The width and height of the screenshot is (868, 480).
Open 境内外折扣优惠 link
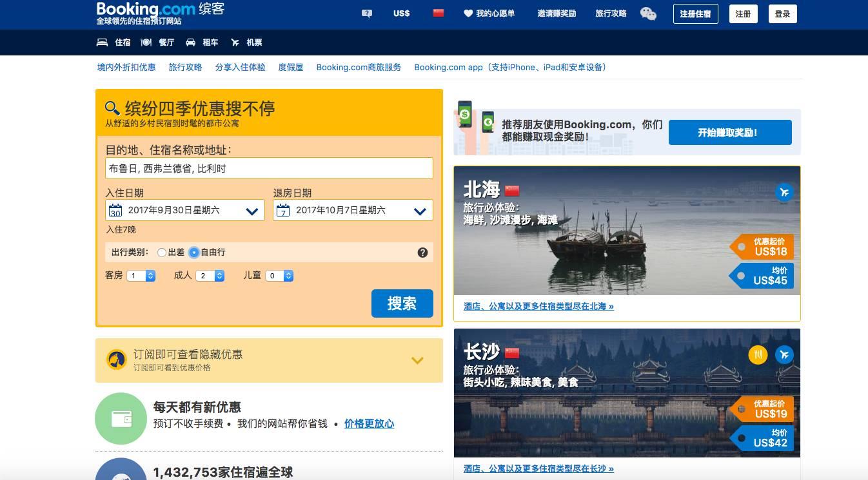(x=126, y=67)
